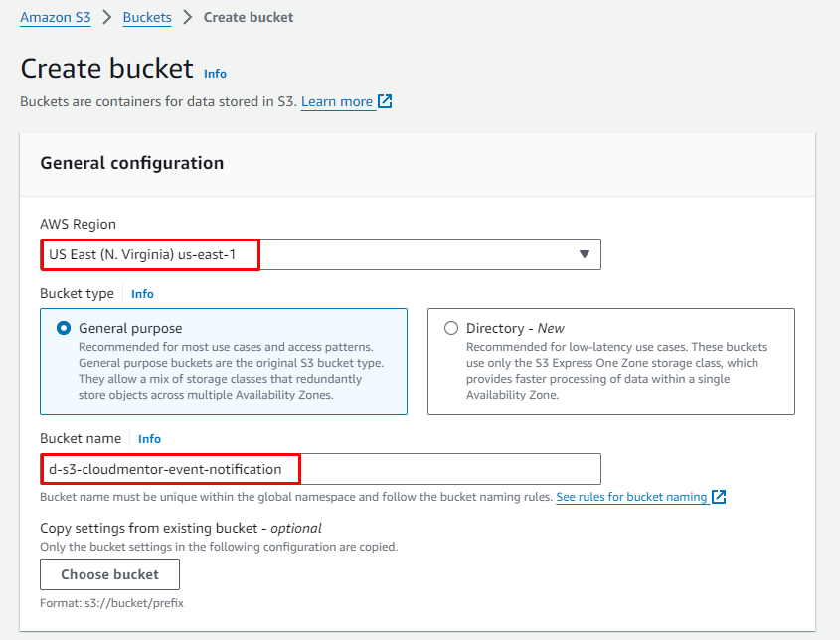Click external link icon after bucket naming rules
Image resolution: width=840 pixels, height=640 pixels.
tap(719, 497)
